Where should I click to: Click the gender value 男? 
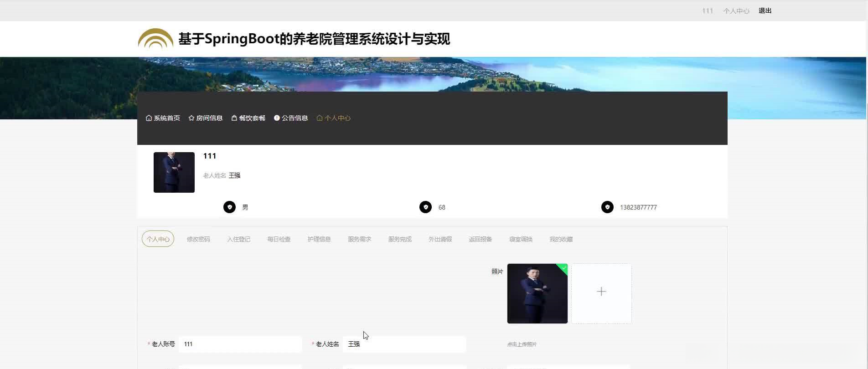(245, 207)
